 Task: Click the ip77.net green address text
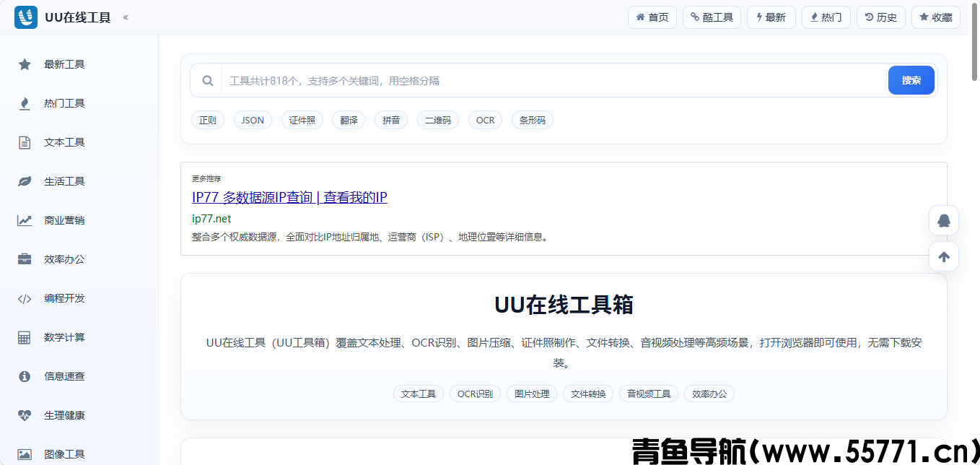click(211, 219)
